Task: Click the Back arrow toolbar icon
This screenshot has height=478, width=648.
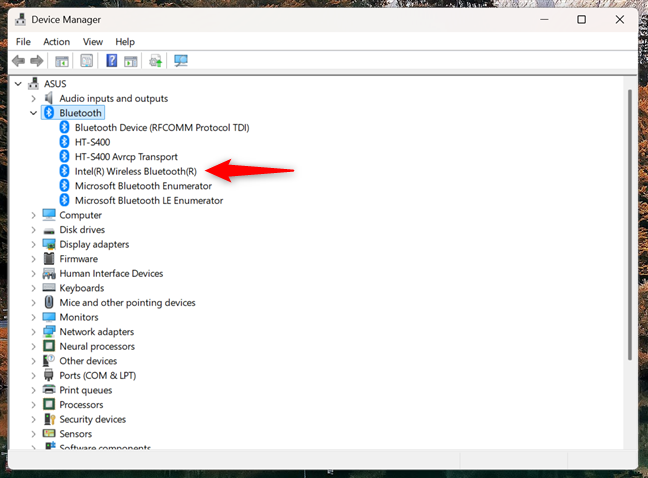Action: coord(18,61)
